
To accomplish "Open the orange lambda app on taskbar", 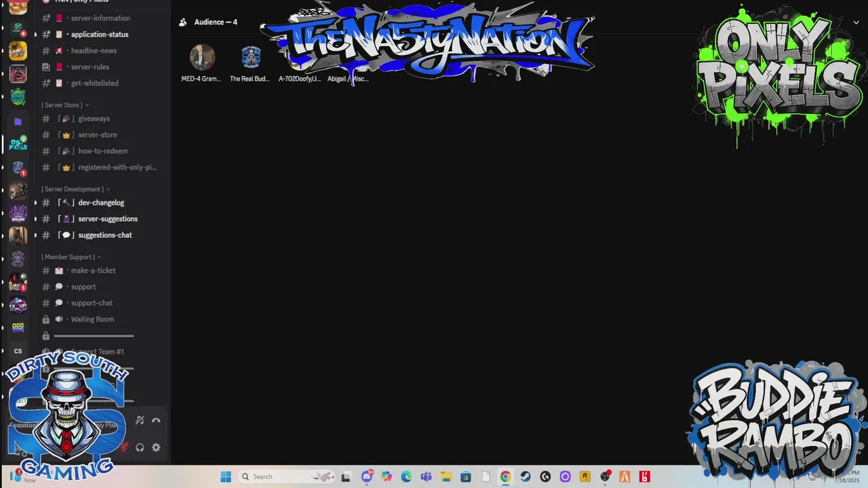I will click(625, 477).
